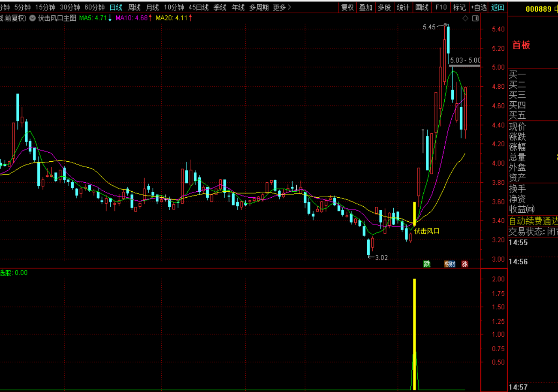Click the green 跌 marker icon

tap(427, 264)
